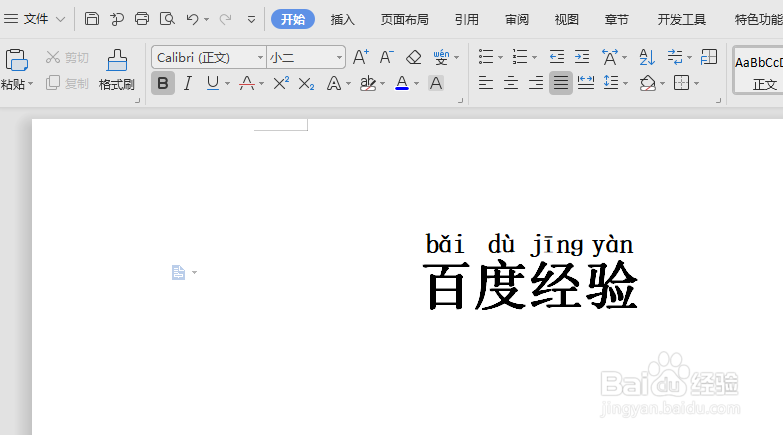Screen dimensions: 783x435
Task: Click the Save icon in quick toolbar
Action: (x=92, y=19)
